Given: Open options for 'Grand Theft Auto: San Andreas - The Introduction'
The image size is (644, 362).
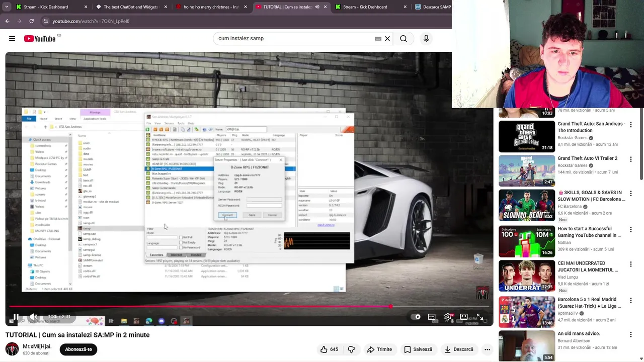Looking at the screenshot, I should pos(630,124).
